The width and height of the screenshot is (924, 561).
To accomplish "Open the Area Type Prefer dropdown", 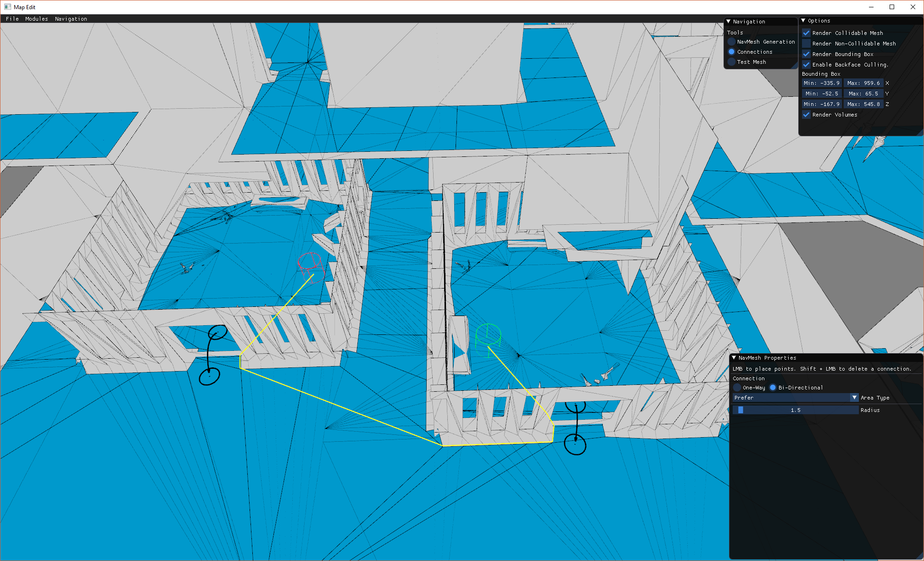I will 796,398.
